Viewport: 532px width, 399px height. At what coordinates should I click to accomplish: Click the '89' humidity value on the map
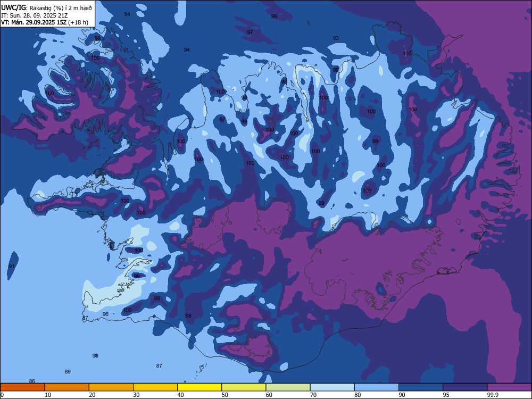coord(68,371)
